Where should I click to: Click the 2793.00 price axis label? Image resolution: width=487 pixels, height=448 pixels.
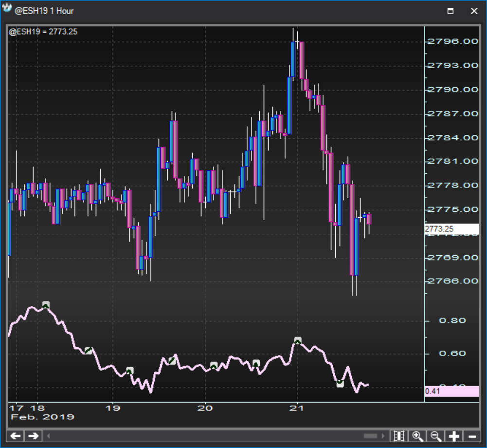tap(453, 66)
